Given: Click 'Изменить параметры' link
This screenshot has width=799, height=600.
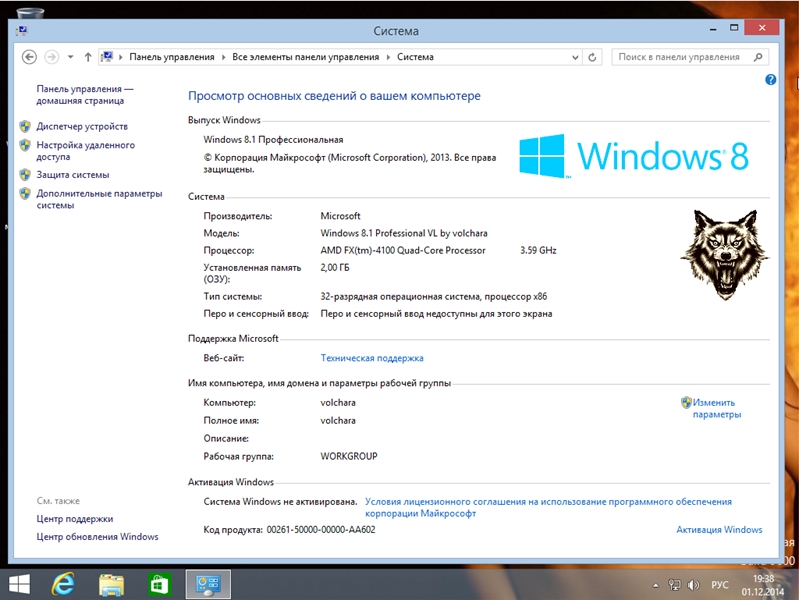Looking at the screenshot, I should click(716, 408).
